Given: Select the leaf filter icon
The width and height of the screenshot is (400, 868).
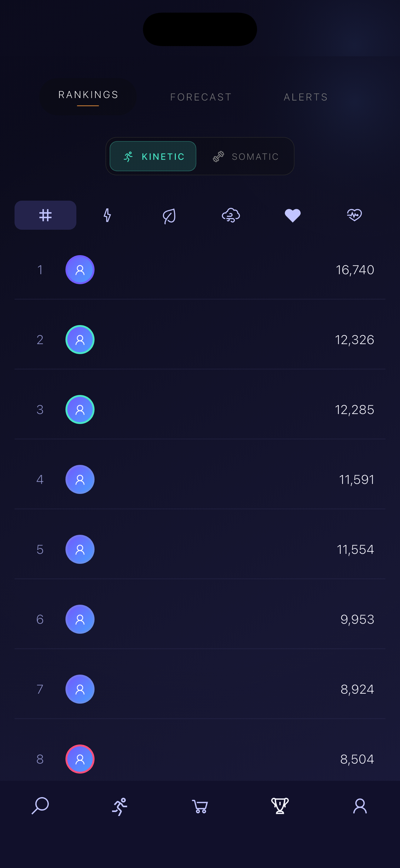Looking at the screenshot, I should click(169, 216).
